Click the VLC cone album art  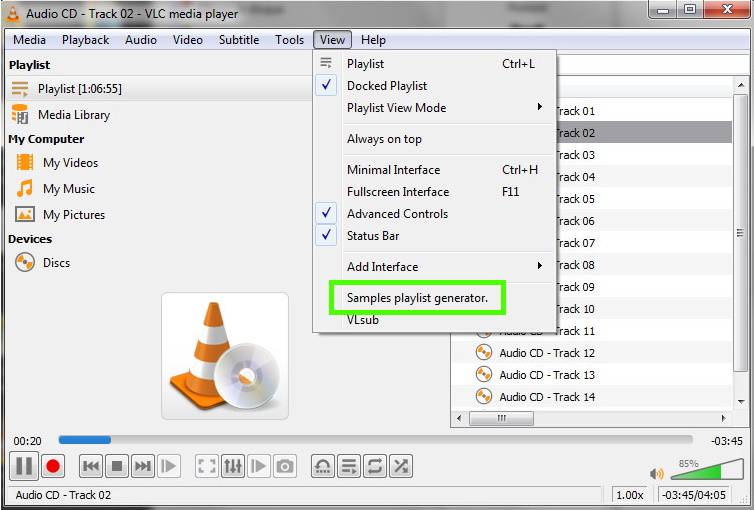[225, 356]
